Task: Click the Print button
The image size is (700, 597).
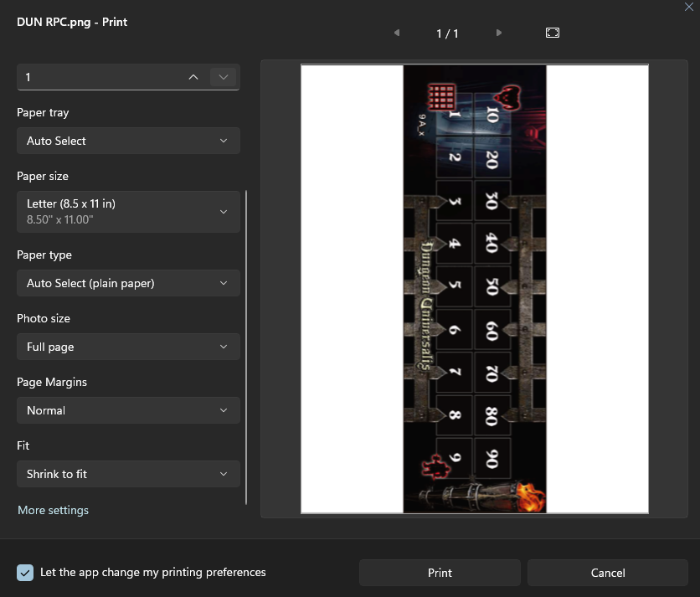Action: tap(440, 573)
